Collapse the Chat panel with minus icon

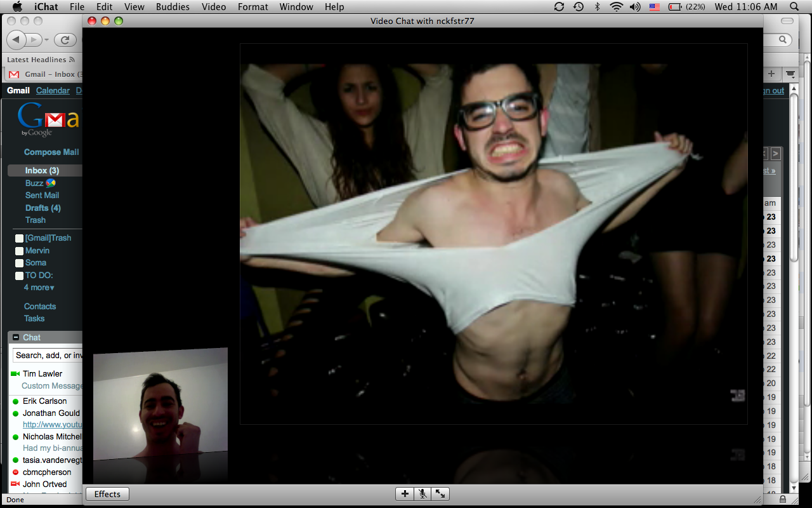[16, 338]
